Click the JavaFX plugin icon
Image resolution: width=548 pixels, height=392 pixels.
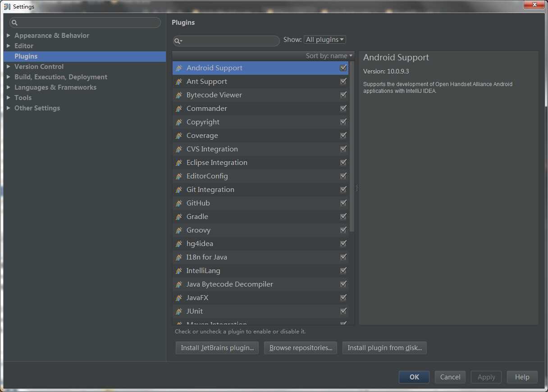click(179, 298)
